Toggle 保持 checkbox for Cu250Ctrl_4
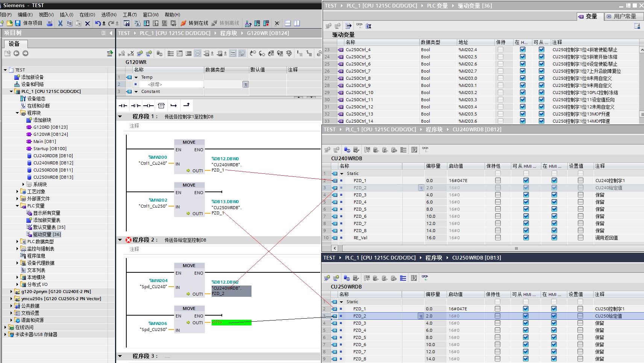 pos(500,50)
